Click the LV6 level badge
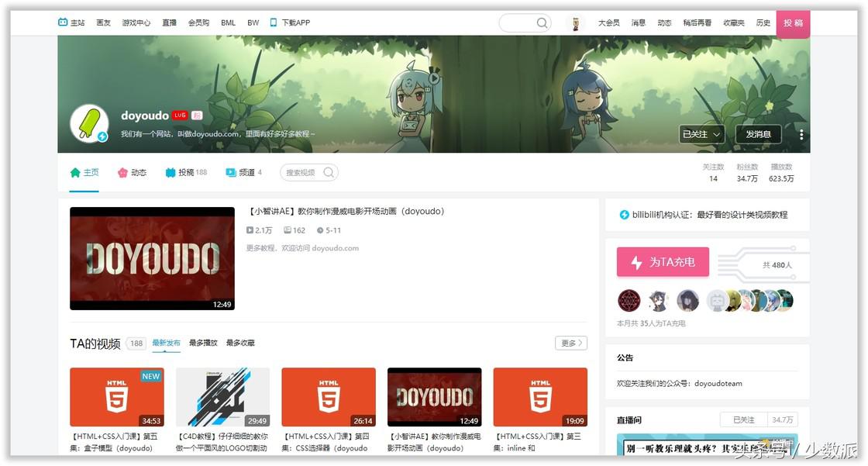This screenshot has height=466, width=868. (180, 116)
